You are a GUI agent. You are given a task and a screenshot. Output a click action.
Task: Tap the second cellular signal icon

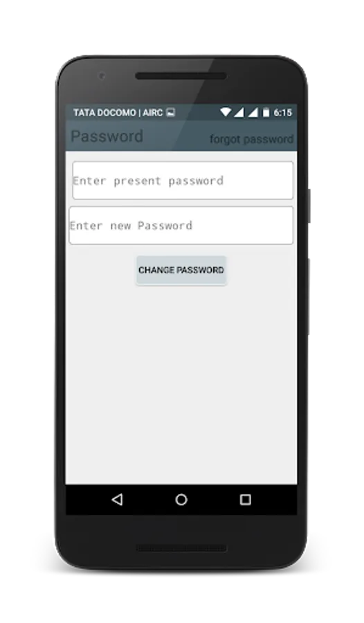[253, 112]
